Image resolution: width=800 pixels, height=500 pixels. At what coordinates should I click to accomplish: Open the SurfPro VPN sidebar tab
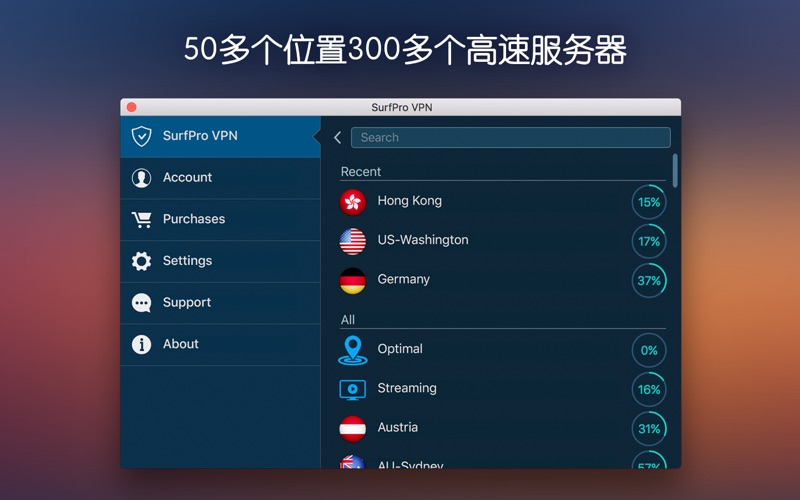click(220, 137)
